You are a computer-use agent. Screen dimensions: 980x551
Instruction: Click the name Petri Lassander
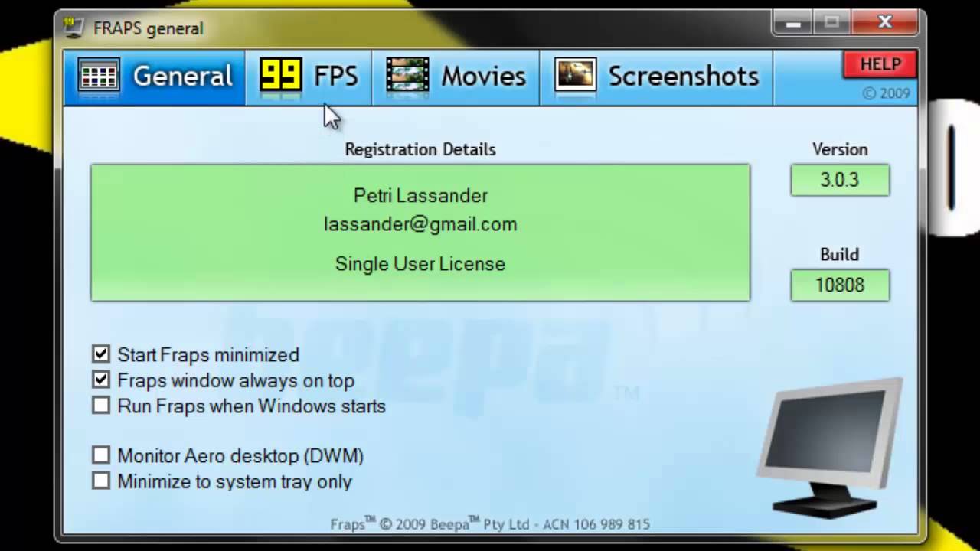point(420,195)
